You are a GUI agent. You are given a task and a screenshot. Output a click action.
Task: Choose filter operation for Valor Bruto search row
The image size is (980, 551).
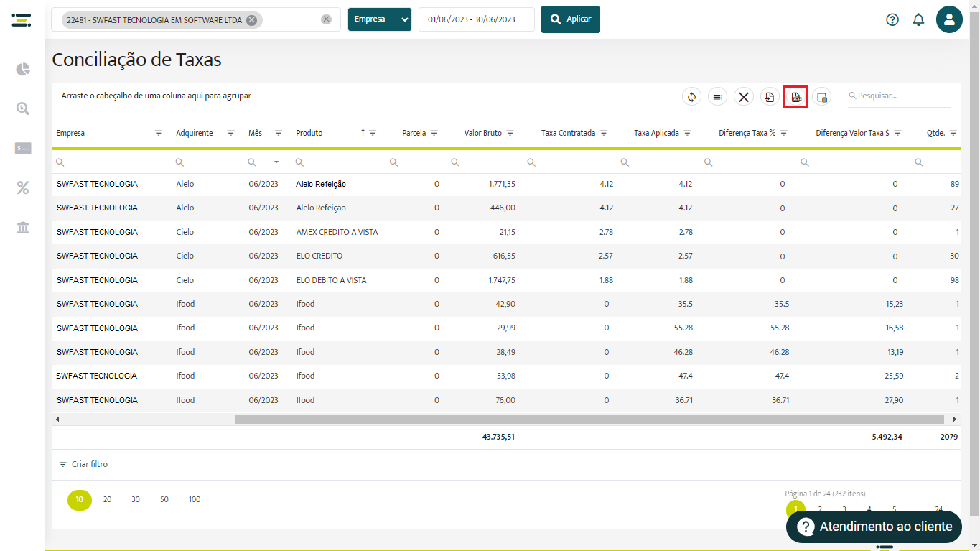coord(455,162)
